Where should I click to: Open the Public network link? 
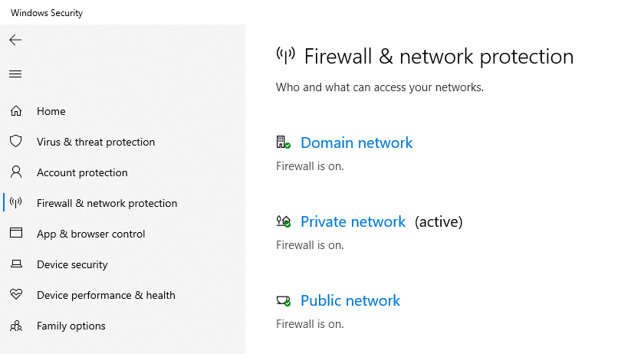point(350,300)
